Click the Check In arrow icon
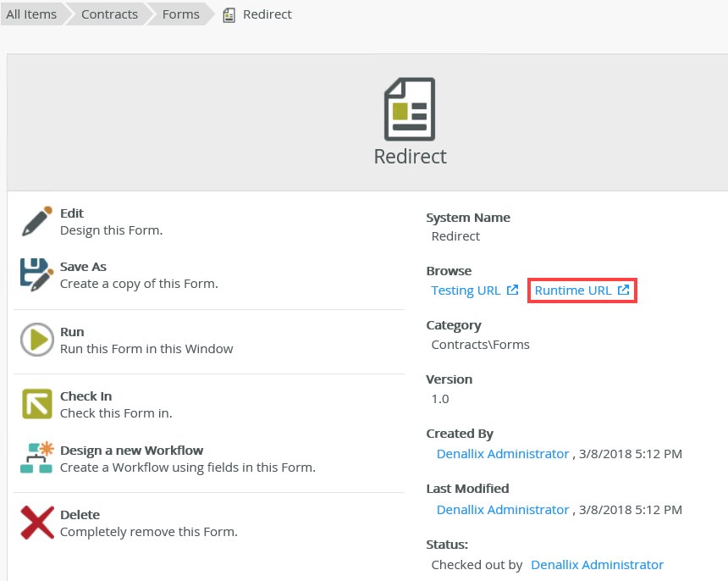Viewport: 728px width, 581px height. [x=37, y=404]
